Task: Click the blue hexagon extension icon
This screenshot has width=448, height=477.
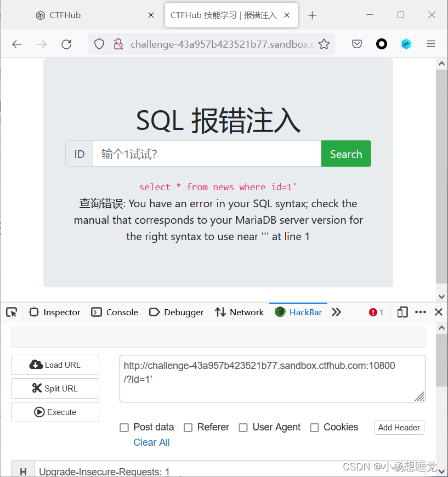Action: point(406,44)
